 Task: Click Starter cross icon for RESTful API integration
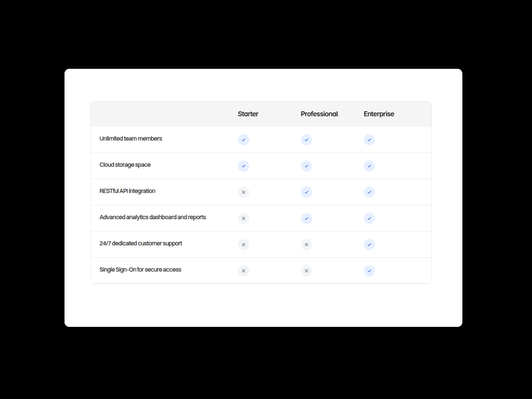point(243,192)
